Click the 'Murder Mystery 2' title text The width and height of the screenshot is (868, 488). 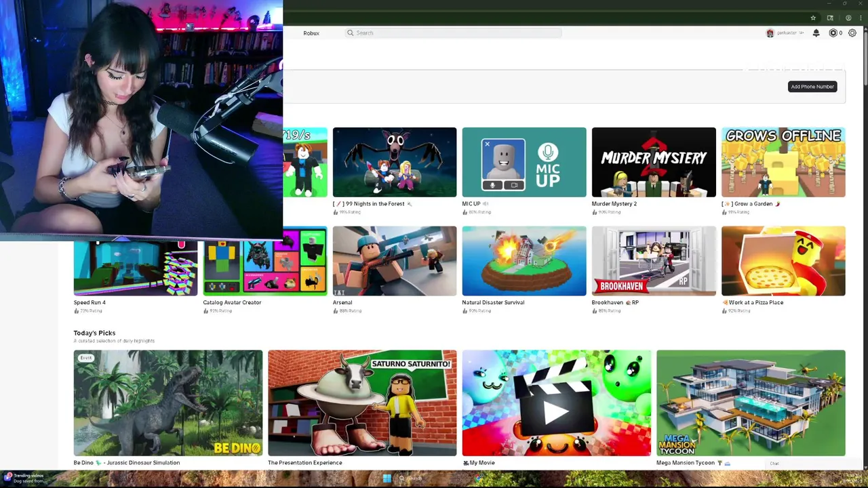coord(614,203)
